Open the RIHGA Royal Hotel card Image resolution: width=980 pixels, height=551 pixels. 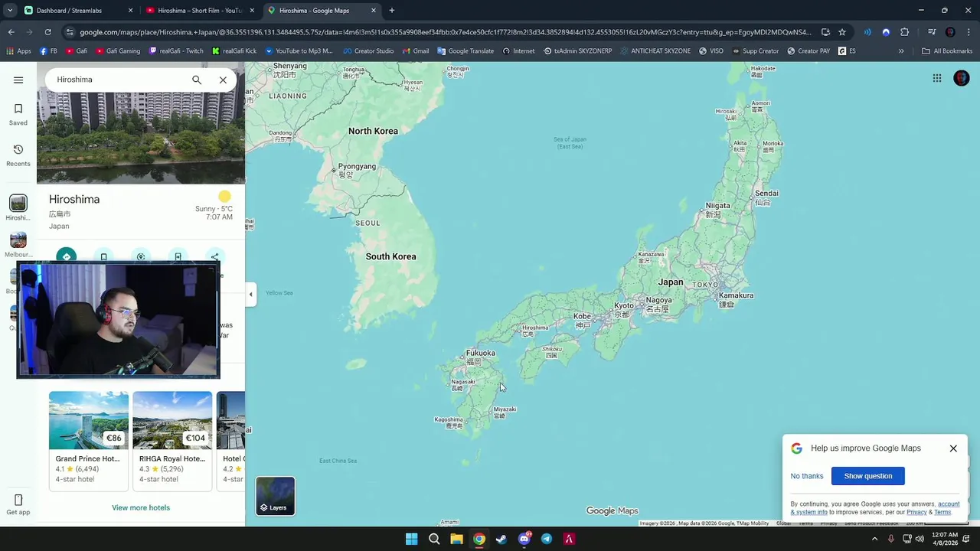pos(172,440)
